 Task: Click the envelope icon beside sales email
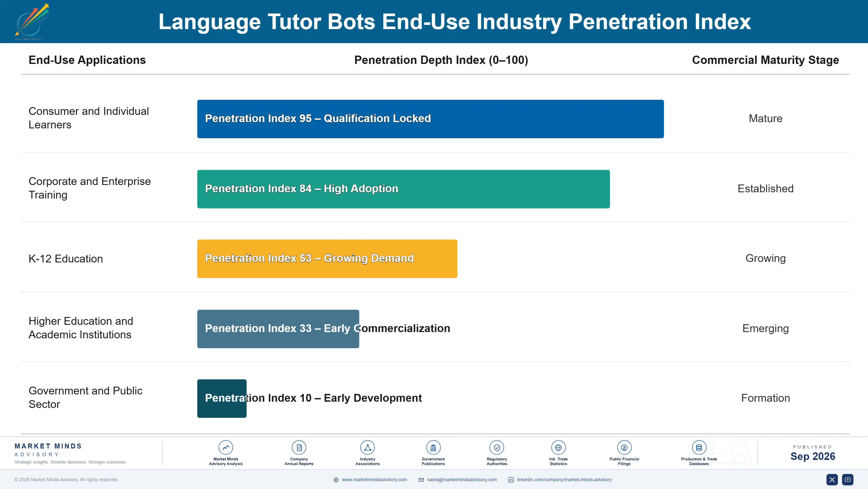tap(421, 480)
